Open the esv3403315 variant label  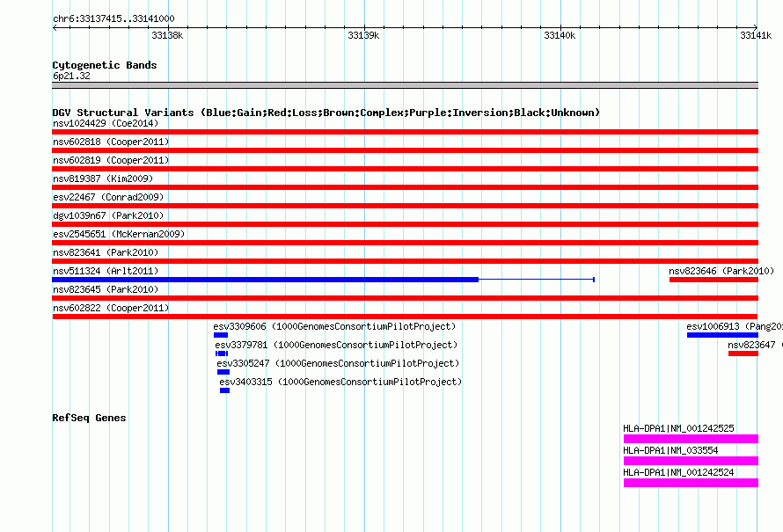pos(340,382)
